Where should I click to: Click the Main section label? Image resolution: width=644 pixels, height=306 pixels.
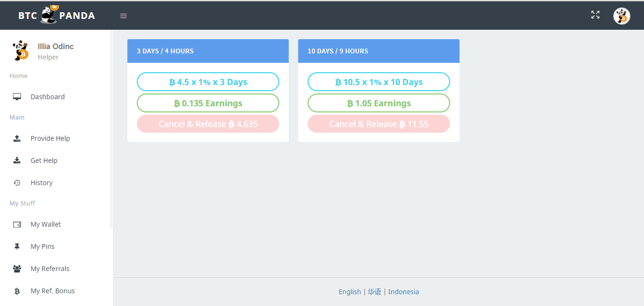pyautogui.click(x=17, y=118)
